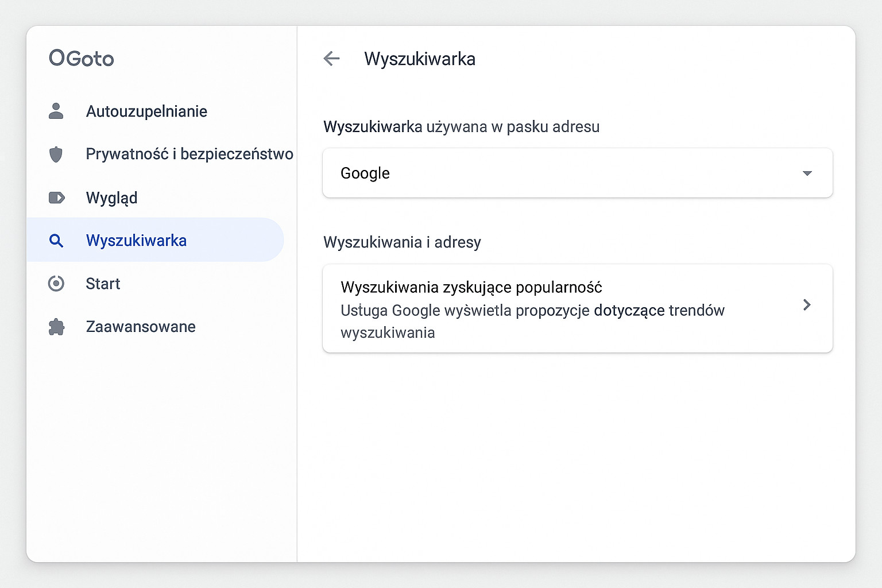Open the Google search engine dropdown

coord(577,173)
